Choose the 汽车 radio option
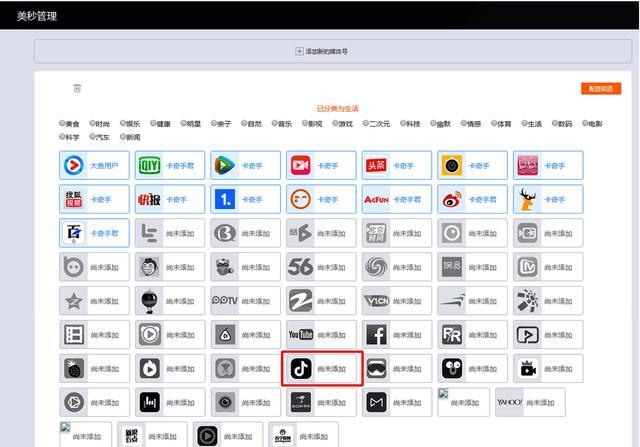Screen dimensions: 640x447 [92, 137]
